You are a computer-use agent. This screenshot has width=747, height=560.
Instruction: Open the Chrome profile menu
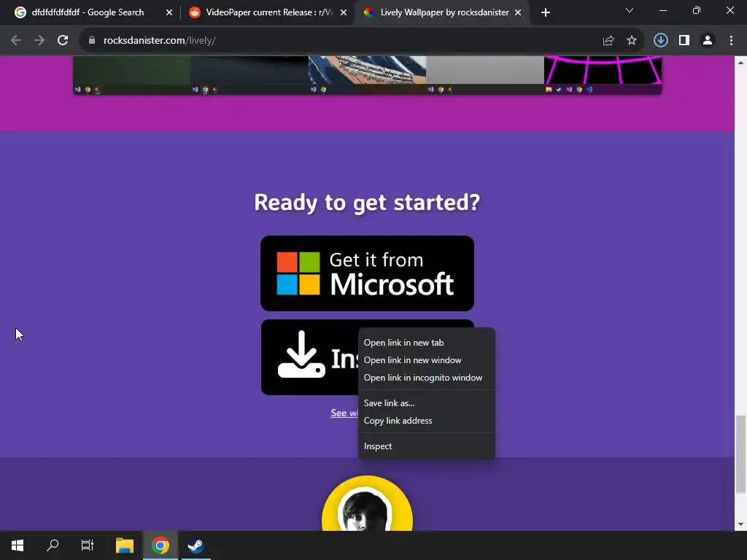click(x=708, y=41)
